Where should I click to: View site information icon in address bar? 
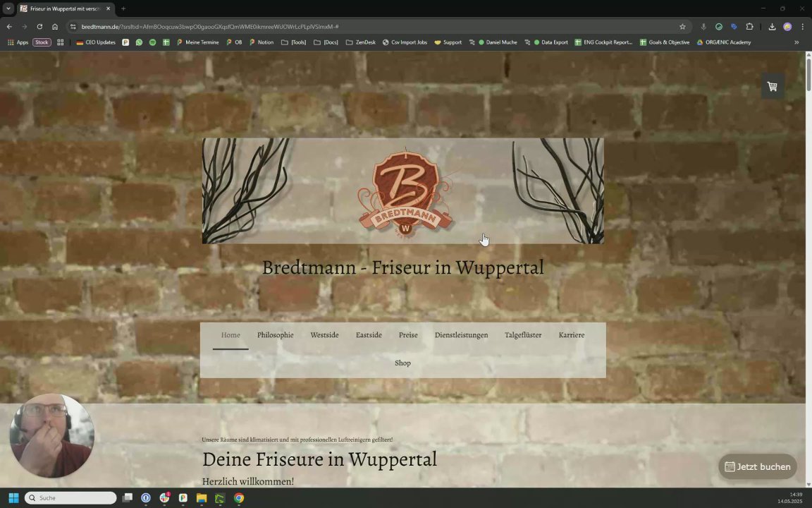73,26
